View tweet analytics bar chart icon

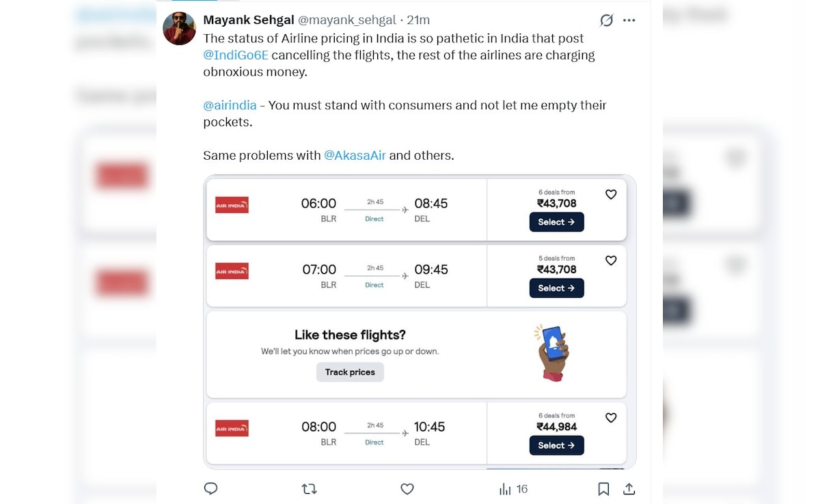pyautogui.click(x=506, y=489)
